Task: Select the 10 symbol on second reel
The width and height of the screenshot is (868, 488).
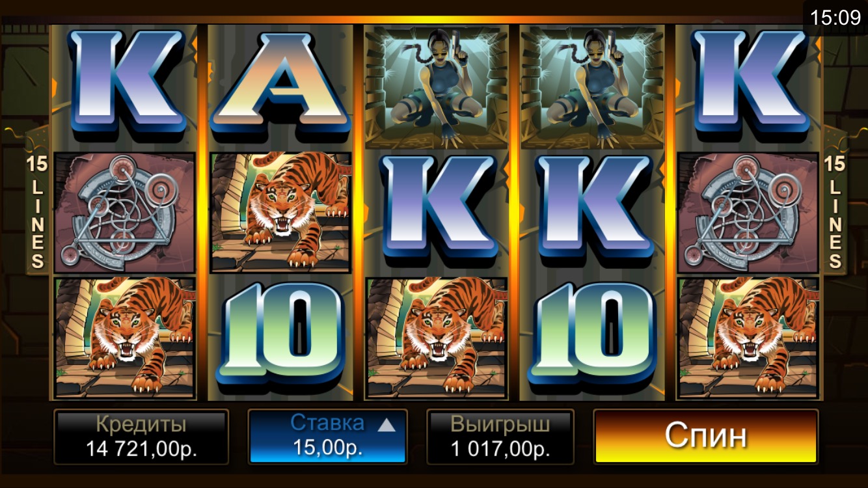Action: 280,336
